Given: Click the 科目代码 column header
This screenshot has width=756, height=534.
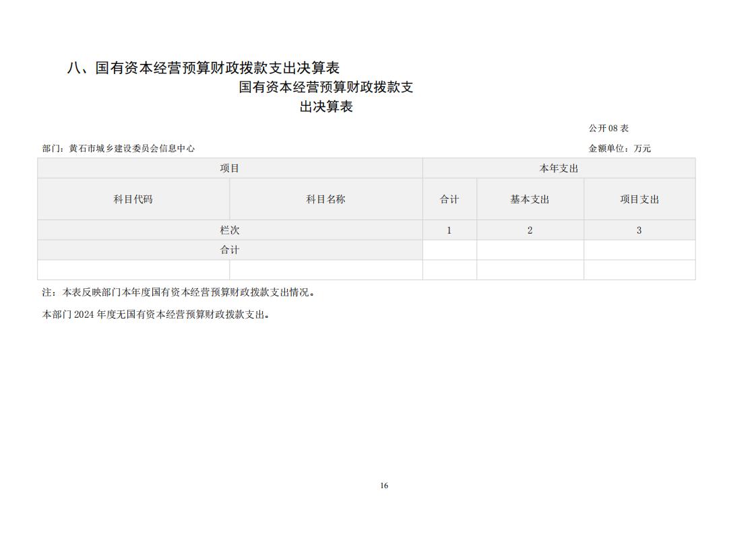Looking at the screenshot, I should [133, 199].
